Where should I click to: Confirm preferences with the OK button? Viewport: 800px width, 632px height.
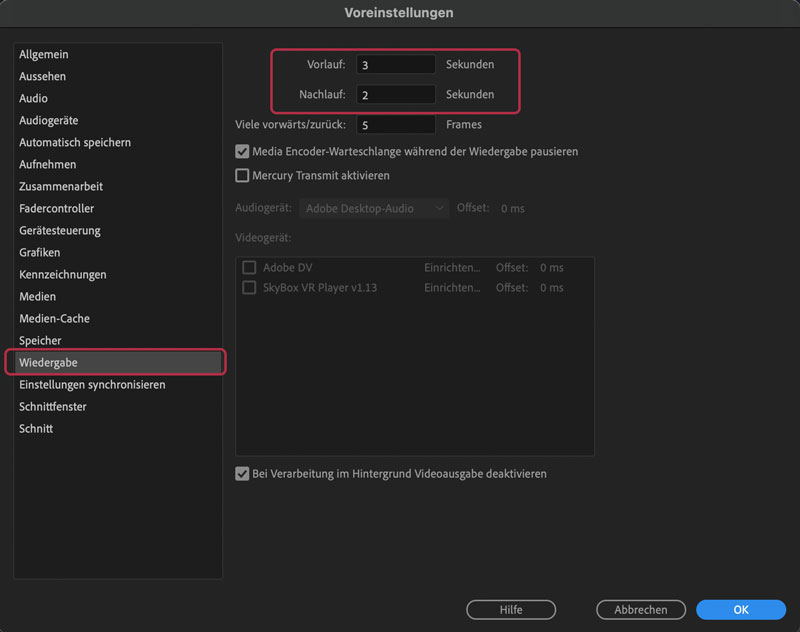click(x=740, y=609)
